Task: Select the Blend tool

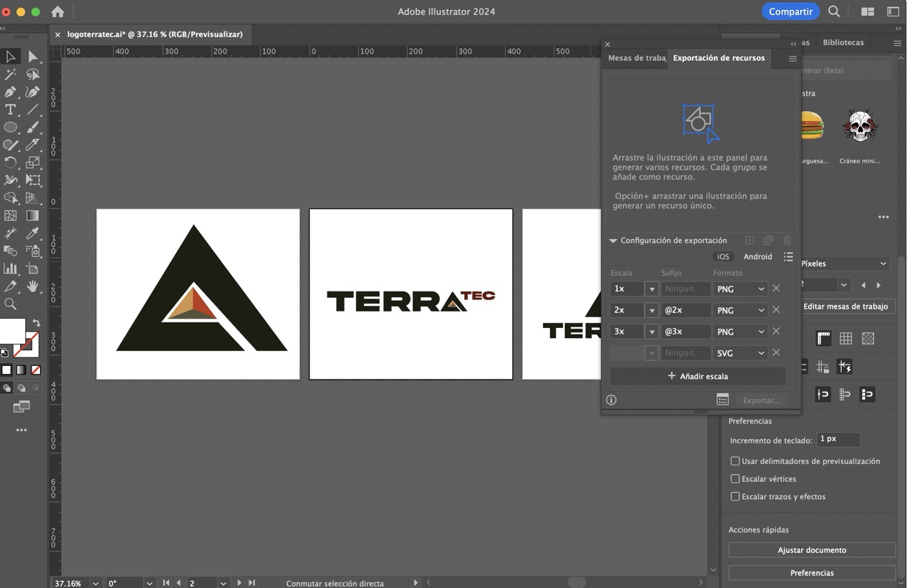Action: point(11,251)
